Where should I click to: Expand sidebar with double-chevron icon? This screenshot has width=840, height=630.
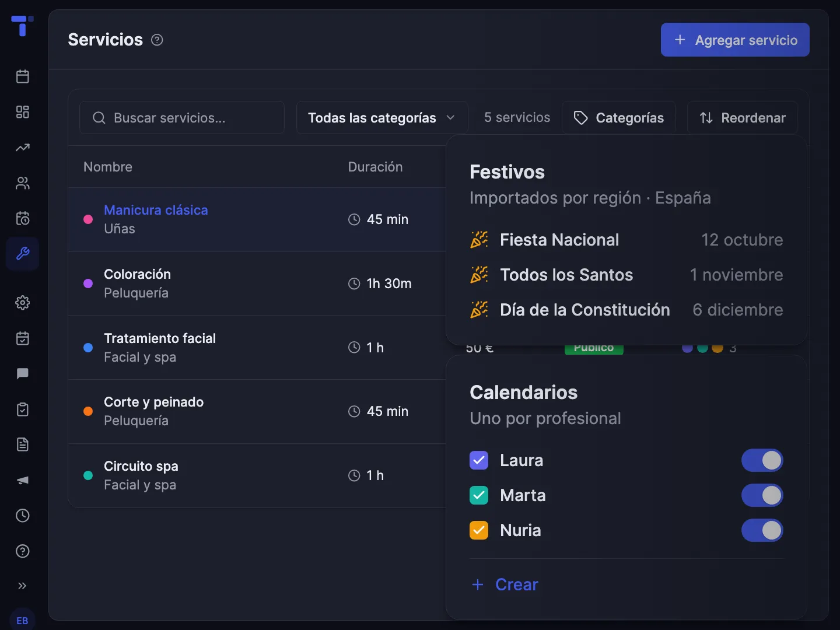pos(23,586)
